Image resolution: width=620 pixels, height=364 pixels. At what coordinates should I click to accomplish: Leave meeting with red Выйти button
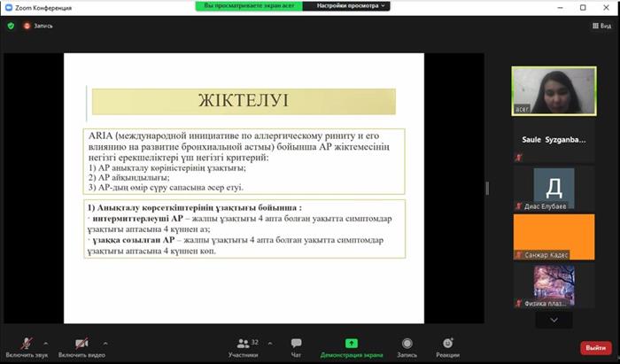(x=596, y=348)
